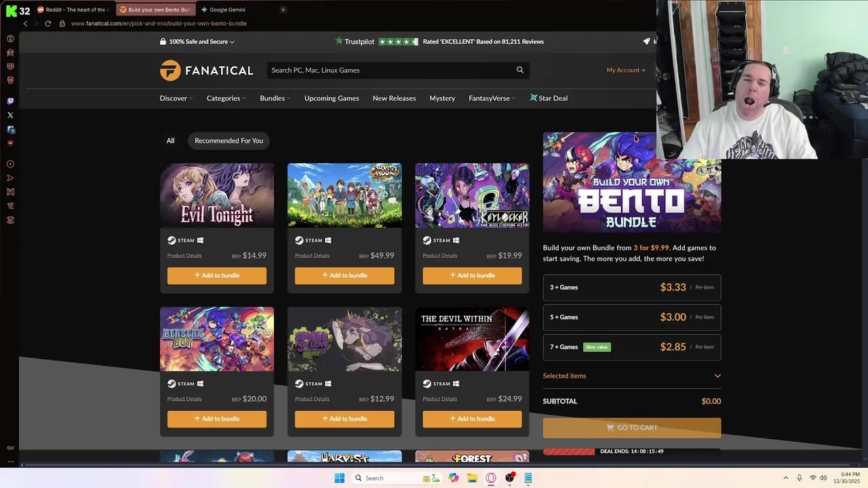The image size is (868, 488).
Task: Launch Copilot from the taskbar
Action: [453, 478]
